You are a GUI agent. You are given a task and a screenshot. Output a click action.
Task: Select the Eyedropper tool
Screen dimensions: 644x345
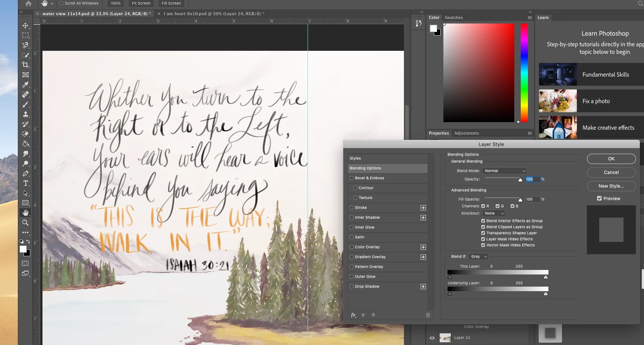pos(25,85)
